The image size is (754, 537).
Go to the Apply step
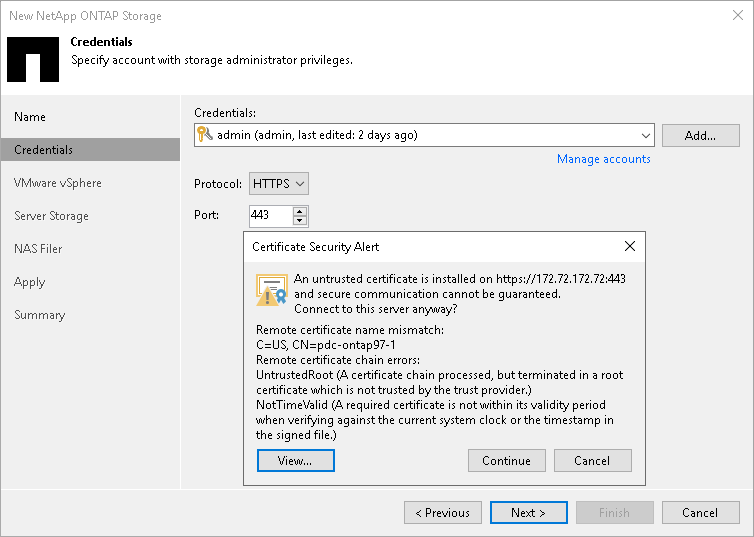click(29, 282)
